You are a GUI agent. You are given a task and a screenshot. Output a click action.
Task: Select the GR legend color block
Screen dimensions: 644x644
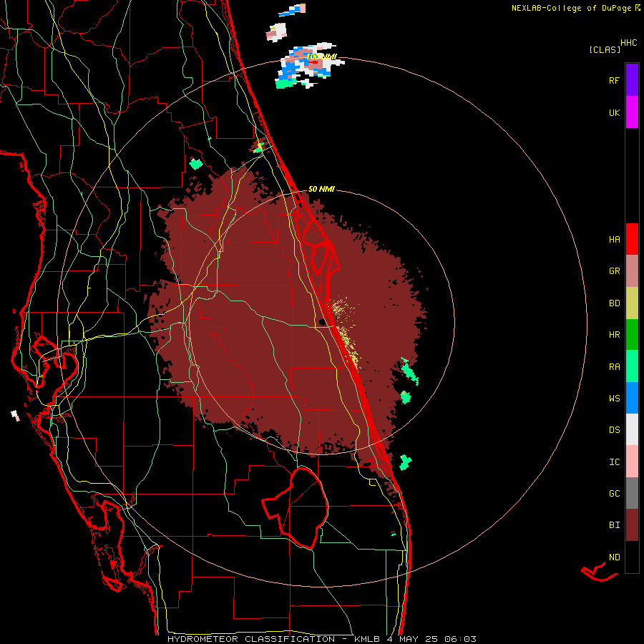(632, 271)
